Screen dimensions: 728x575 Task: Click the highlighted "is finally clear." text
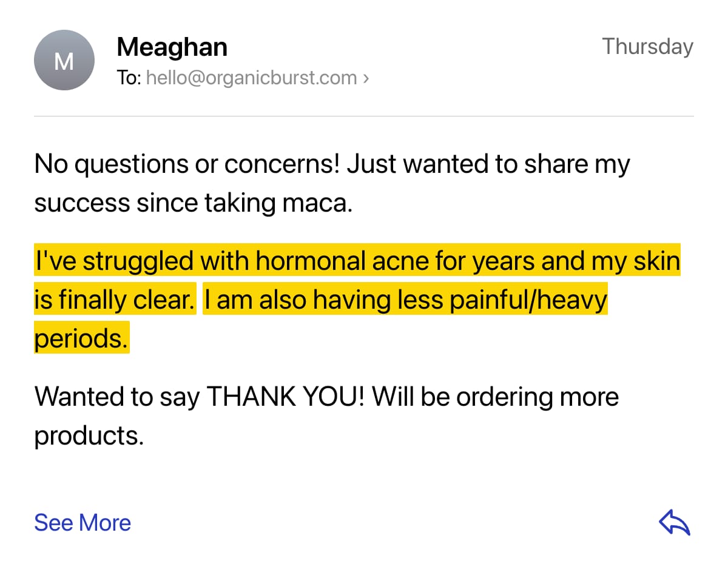(114, 300)
